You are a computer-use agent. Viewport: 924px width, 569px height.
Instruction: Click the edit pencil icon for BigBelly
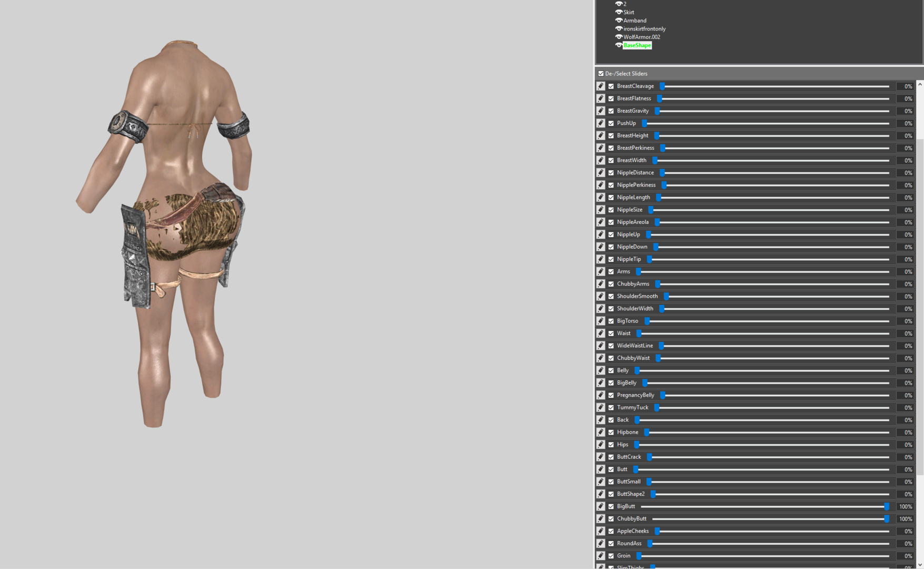[601, 383]
